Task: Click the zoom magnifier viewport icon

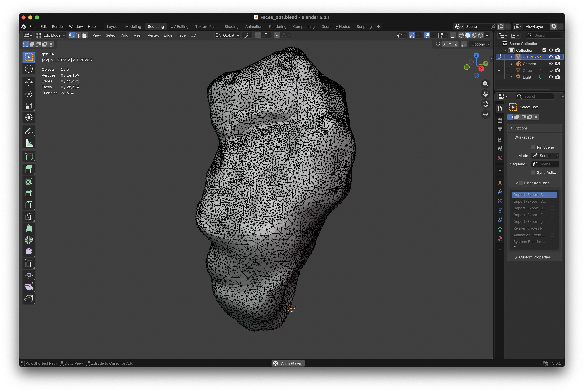Action: [485, 84]
